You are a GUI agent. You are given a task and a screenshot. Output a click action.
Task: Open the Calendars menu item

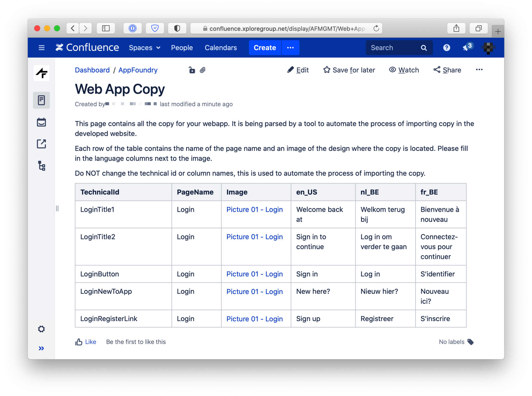[x=221, y=48]
